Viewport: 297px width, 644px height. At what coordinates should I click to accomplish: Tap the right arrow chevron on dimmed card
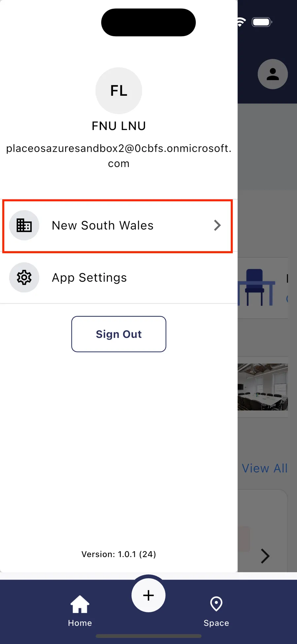pyautogui.click(x=265, y=556)
